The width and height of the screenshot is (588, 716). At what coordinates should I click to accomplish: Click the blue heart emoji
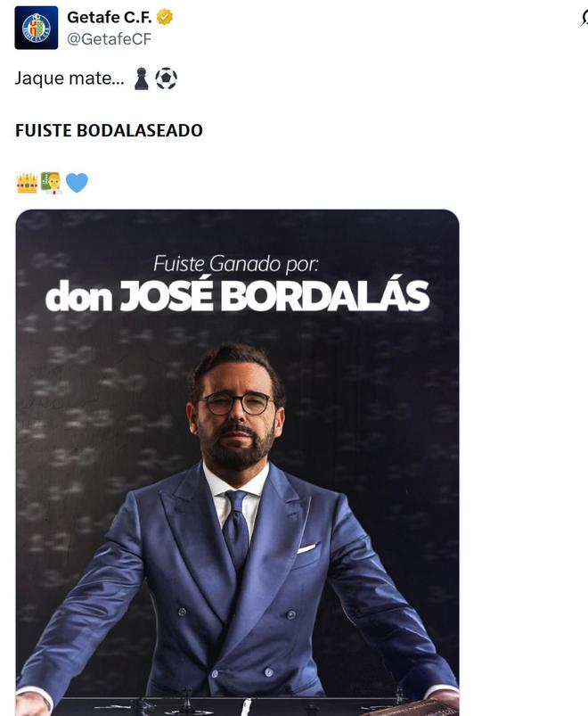pos(77,183)
